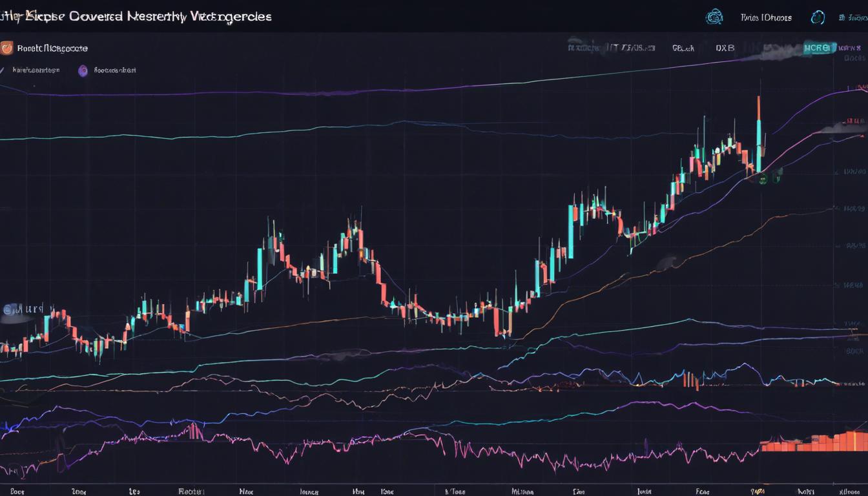
Task: Expand the GB timeframe selector in the toolbar
Action: 682,47
